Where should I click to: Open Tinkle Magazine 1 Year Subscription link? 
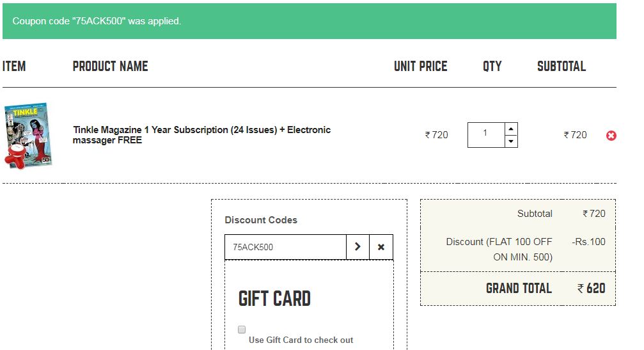[x=201, y=134]
